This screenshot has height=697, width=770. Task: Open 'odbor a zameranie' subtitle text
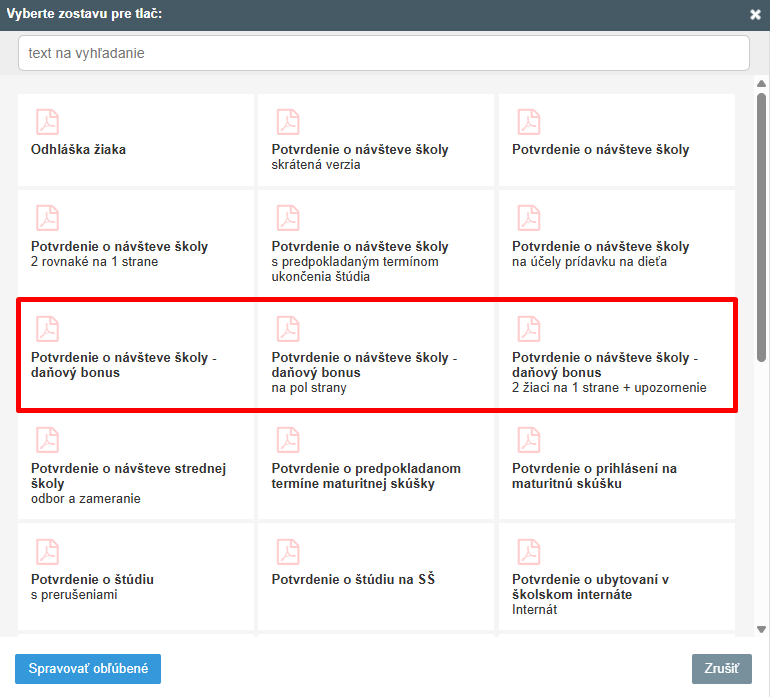pyautogui.click(x=85, y=499)
